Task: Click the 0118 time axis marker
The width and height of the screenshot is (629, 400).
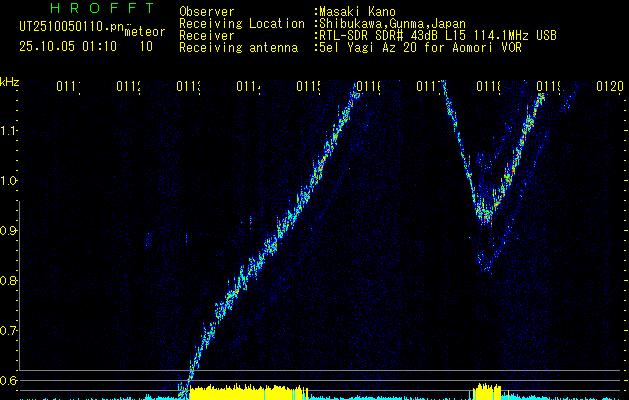Action: pyautogui.click(x=489, y=87)
